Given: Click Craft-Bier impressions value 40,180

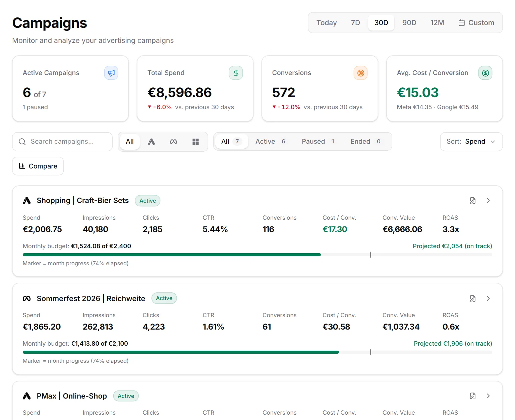Looking at the screenshot, I should [96, 229].
